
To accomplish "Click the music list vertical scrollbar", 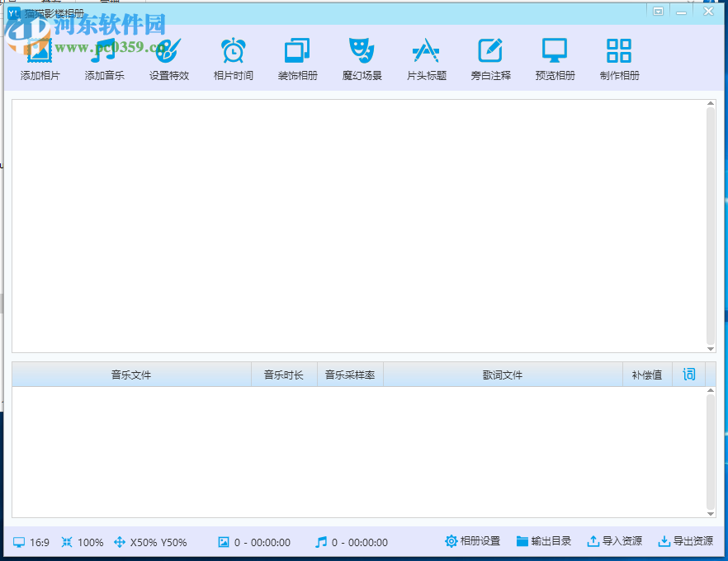I will coord(711,452).
